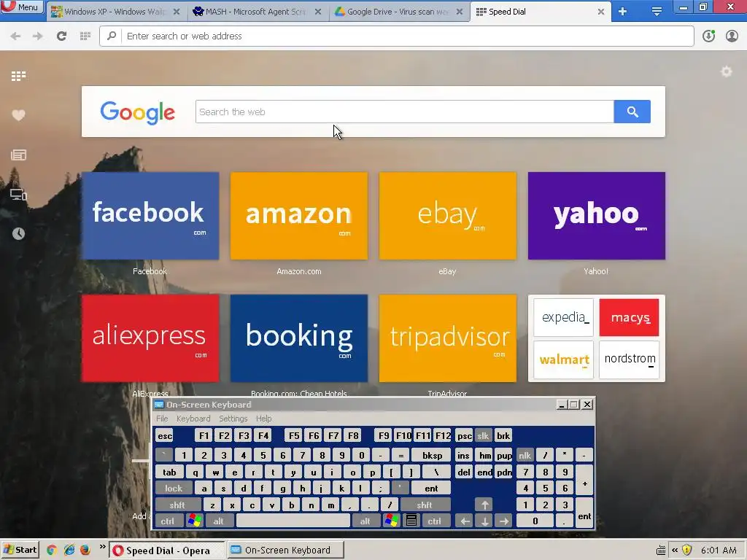Click the tab key on keyboard
The image size is (747, 560).
click(169, 472)
